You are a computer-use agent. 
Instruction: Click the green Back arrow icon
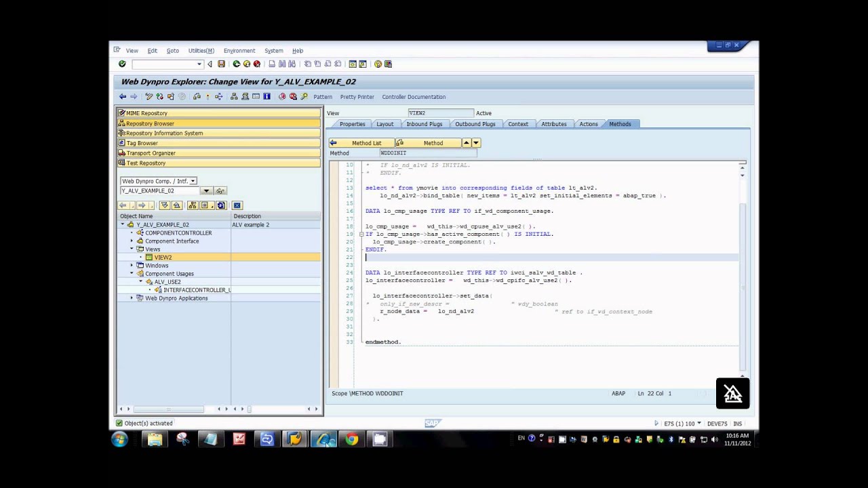point(236,64)
